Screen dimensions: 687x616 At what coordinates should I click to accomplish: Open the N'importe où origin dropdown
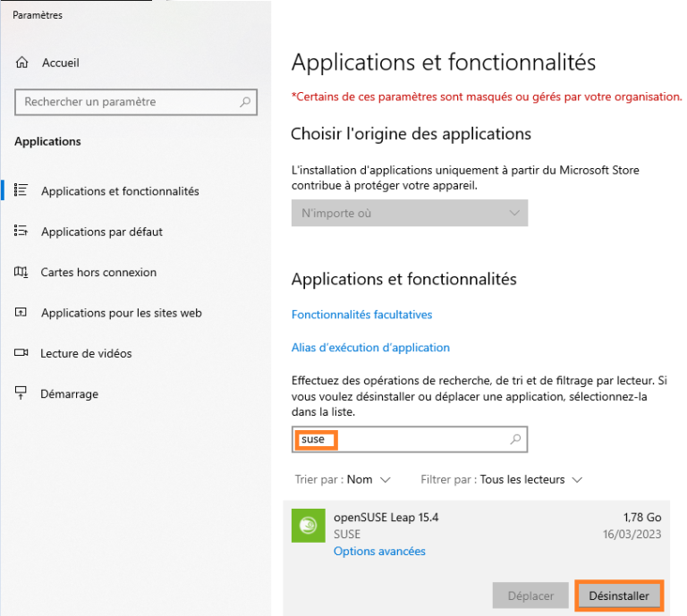click(x=410, y=214)
